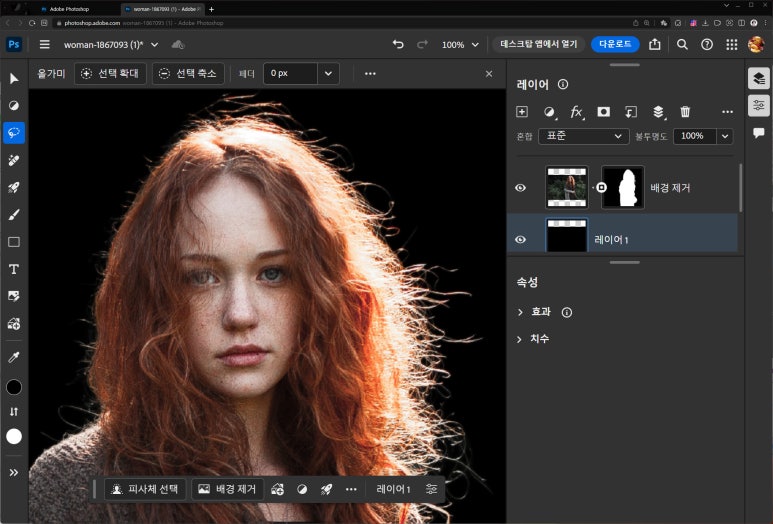Select the Brush tool
The image size is (773, 524).
click(x=14, y=214)
